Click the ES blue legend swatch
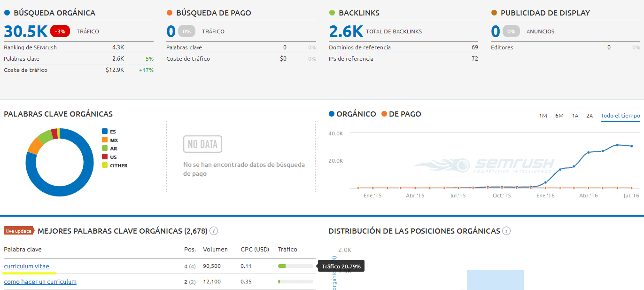Viewport: 644px width, 290px height. (105, 132)
